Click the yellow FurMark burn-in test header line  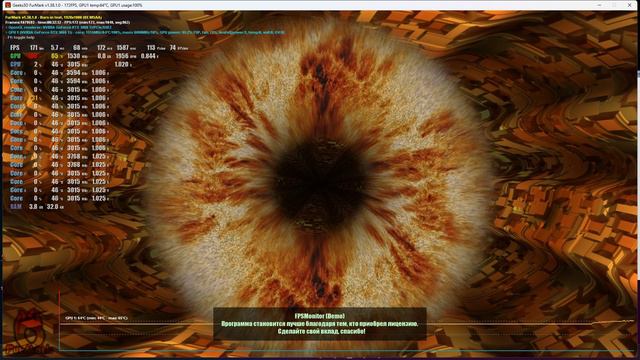[x=53, y=18]
